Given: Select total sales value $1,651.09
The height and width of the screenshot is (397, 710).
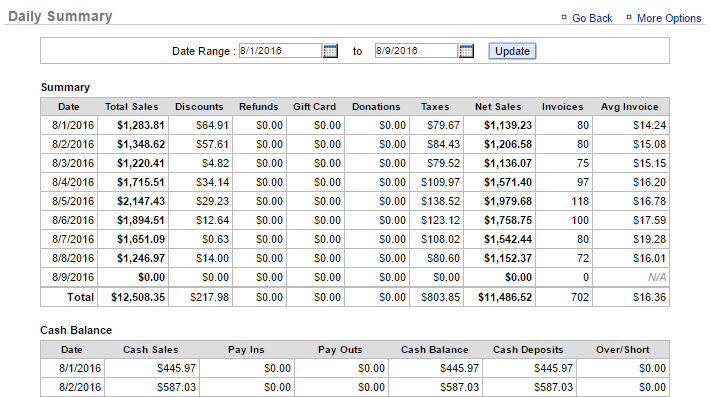Looking at the screenshot, I should pyautogui.click(x=141, y=239).
